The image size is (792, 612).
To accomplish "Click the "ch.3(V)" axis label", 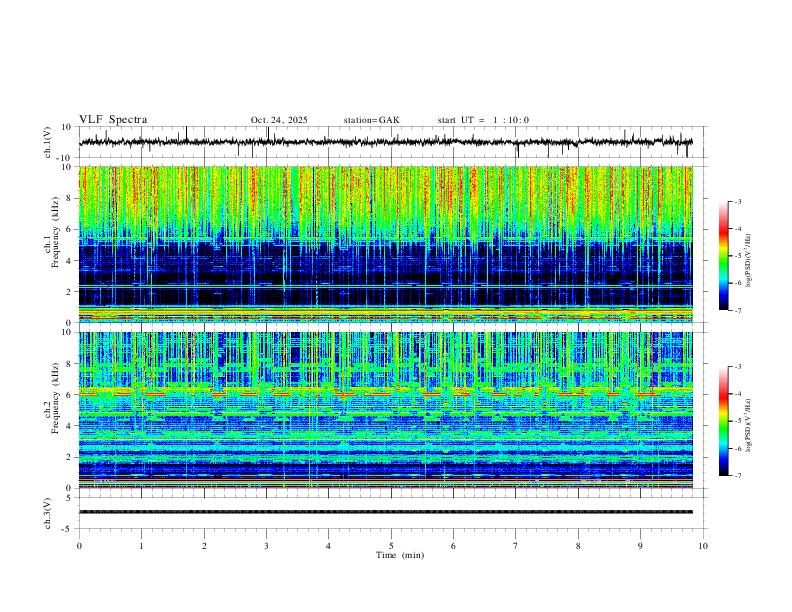I will (x=48, y=513).
